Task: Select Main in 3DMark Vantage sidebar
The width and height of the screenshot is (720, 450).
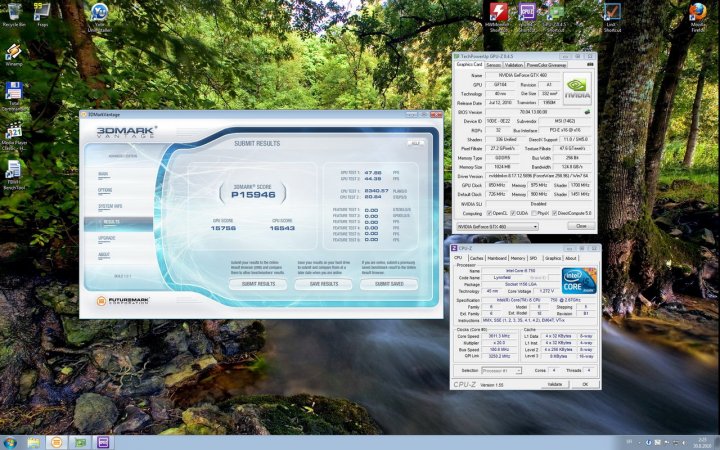Action: coord(103,174)
